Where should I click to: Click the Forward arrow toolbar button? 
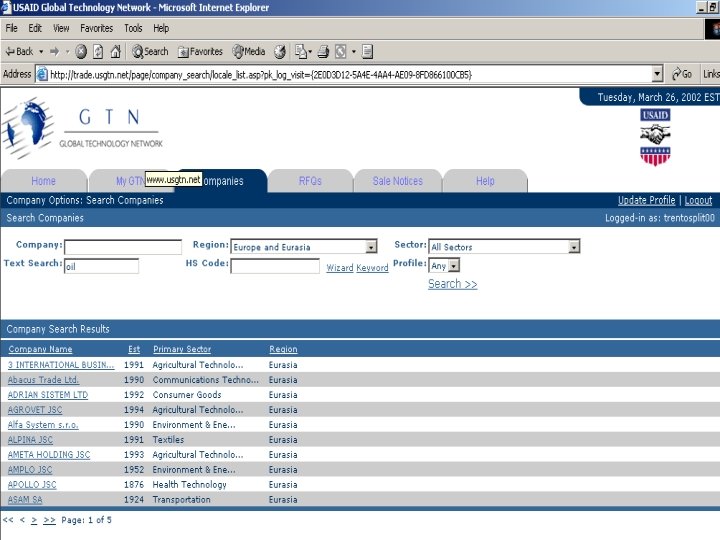click(55, 51)
